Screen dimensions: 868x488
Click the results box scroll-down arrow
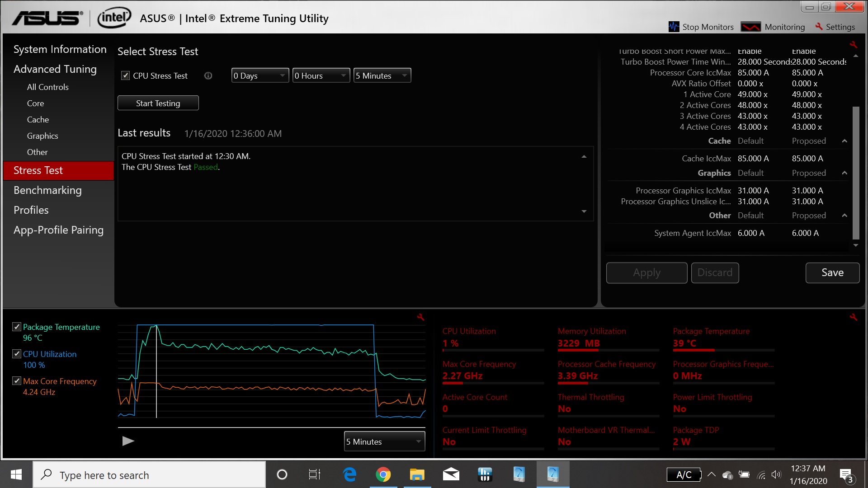click(x=584, y=211)
